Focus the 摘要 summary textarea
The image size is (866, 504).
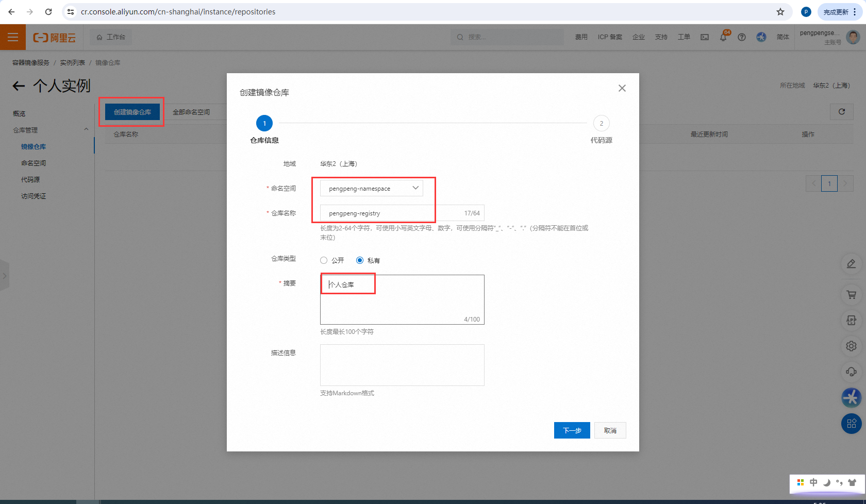402,299
